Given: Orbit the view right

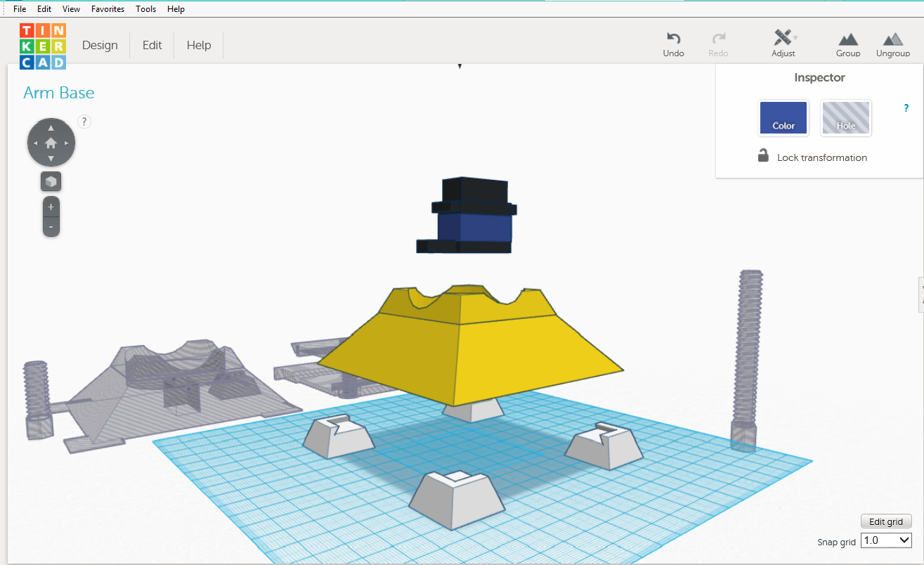Looking at the screenshot, I should pos(67,143).
